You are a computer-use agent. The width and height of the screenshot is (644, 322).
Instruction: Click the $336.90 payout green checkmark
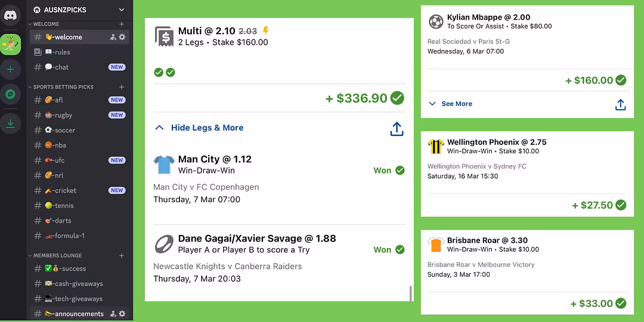(397, 98)
